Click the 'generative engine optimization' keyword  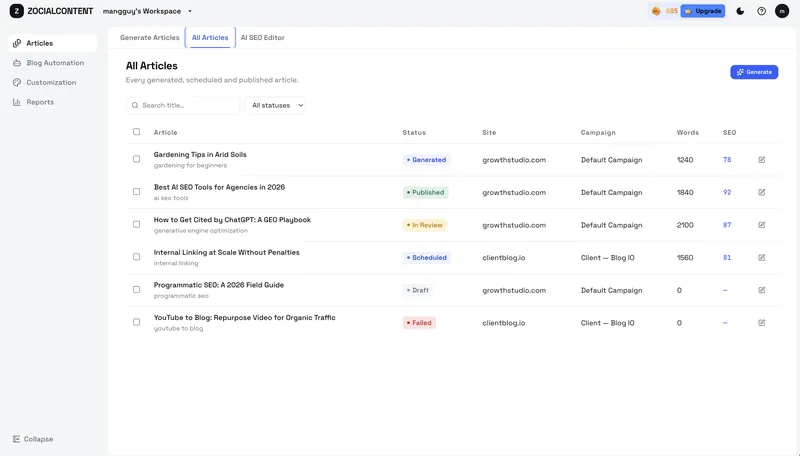[201, 231]
